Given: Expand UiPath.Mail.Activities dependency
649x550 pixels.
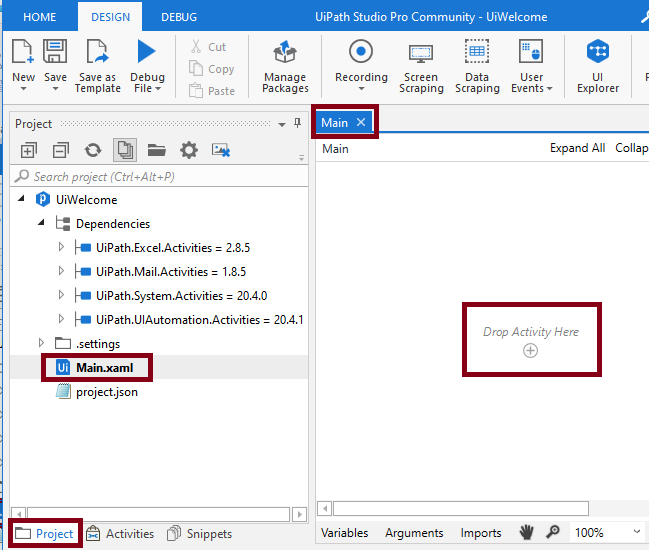Looking at the screenshot, I should point(61,271).
